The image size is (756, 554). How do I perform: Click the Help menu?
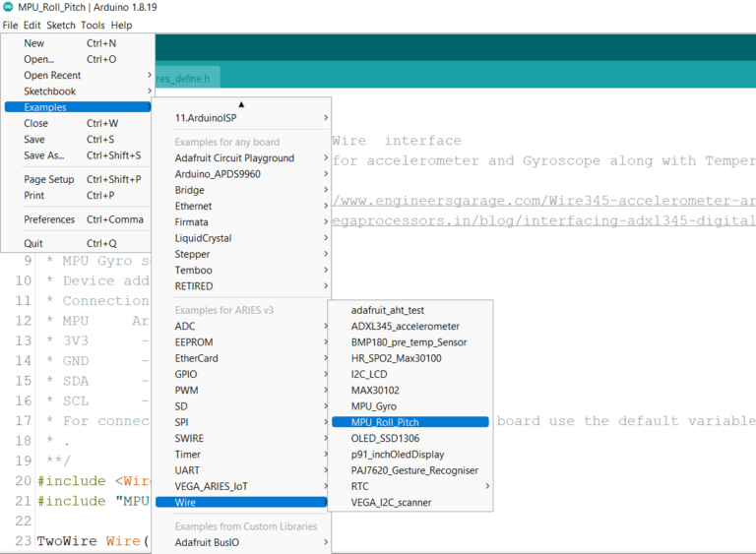pos(121,25)
